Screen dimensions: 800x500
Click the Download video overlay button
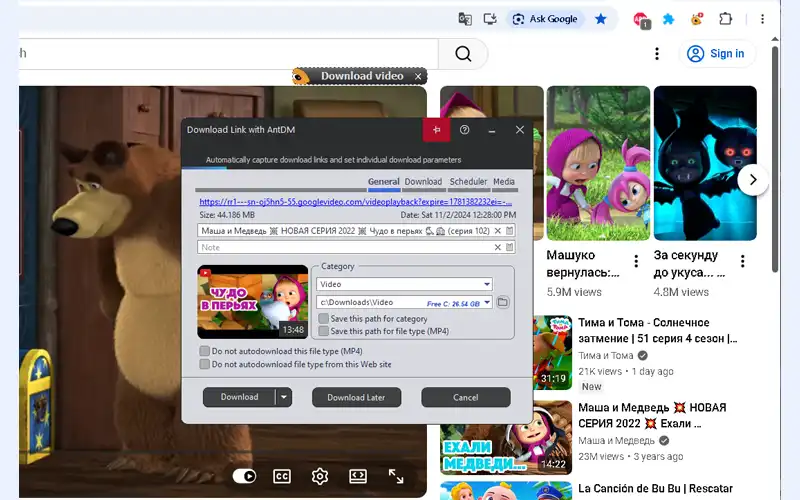pos(362,76)
